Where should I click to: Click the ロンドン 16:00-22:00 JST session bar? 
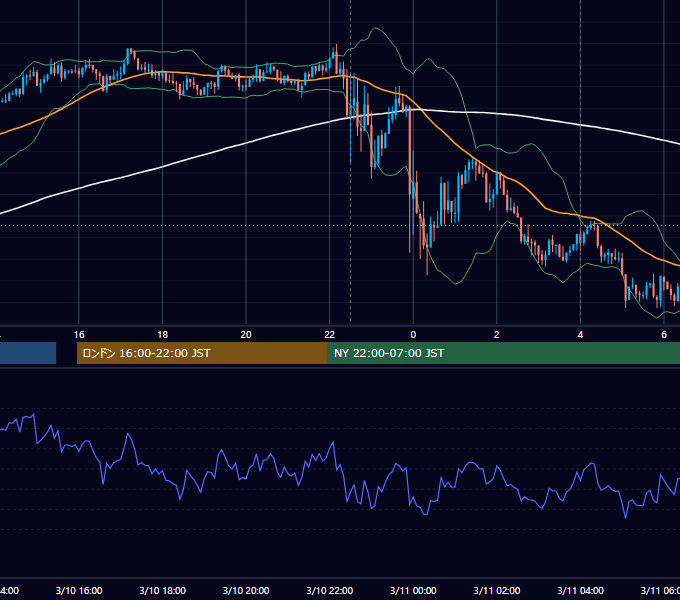(202, 353)
